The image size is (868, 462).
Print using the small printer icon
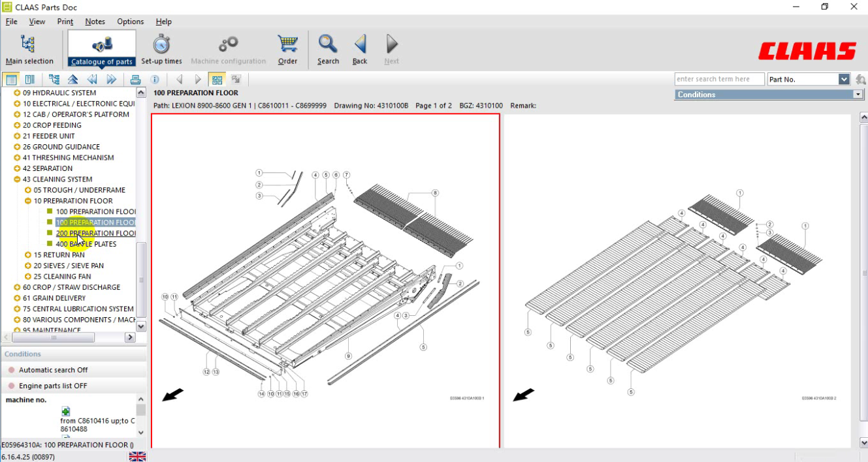click(x=135, y=80)
